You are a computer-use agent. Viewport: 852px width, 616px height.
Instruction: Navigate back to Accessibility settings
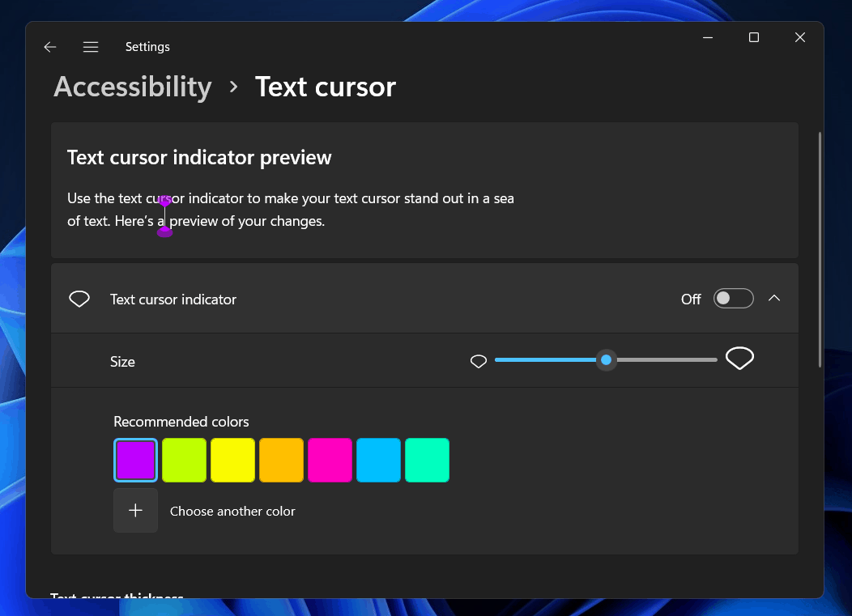[x=132, y=87]
